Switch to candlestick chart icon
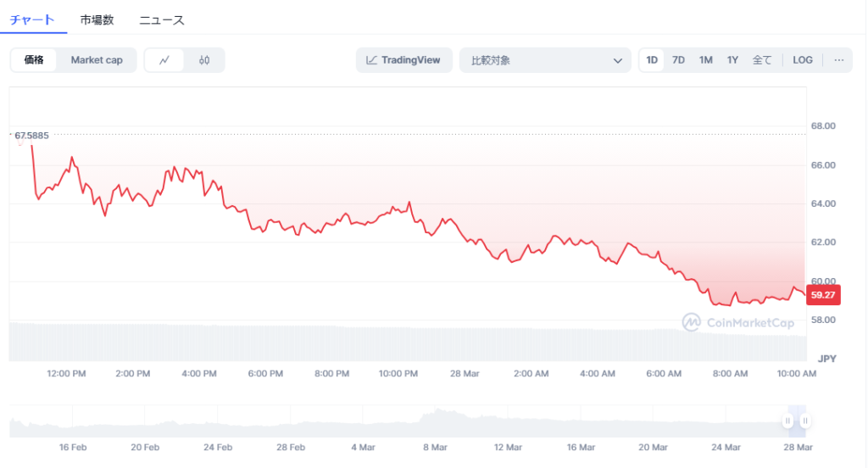868x468 pixels. coord(204,60)
